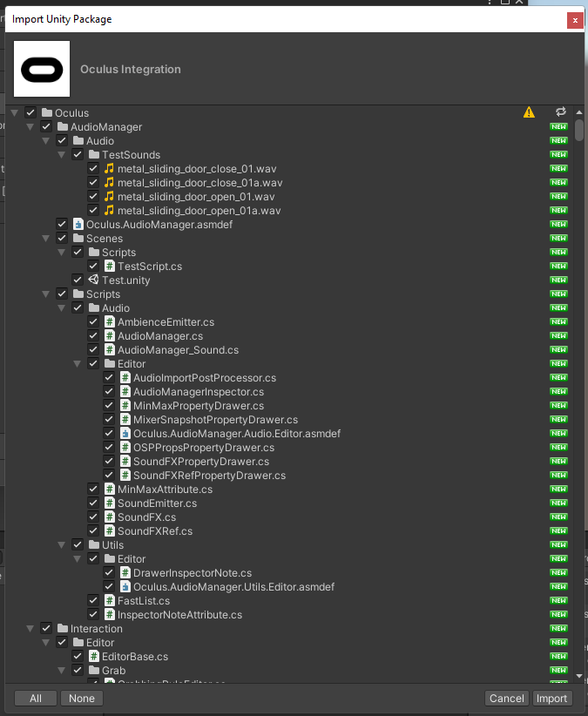Select the OSPPropsPropertyDrawer.cs row
This screenshot has height=716, width=588.
[x=289, y=448]
